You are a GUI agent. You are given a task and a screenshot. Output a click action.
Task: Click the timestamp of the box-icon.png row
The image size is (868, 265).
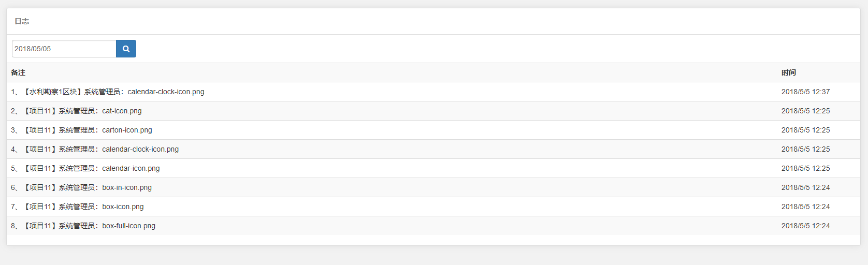coord(805,207)
